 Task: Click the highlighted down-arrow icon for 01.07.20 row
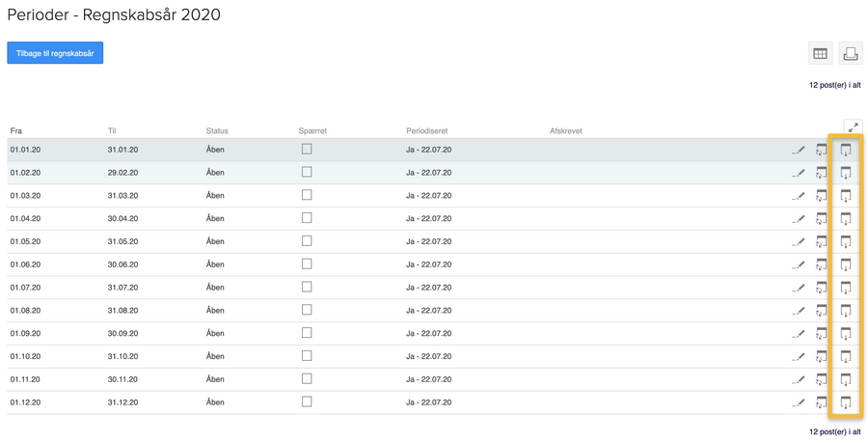tap(846, 288)
